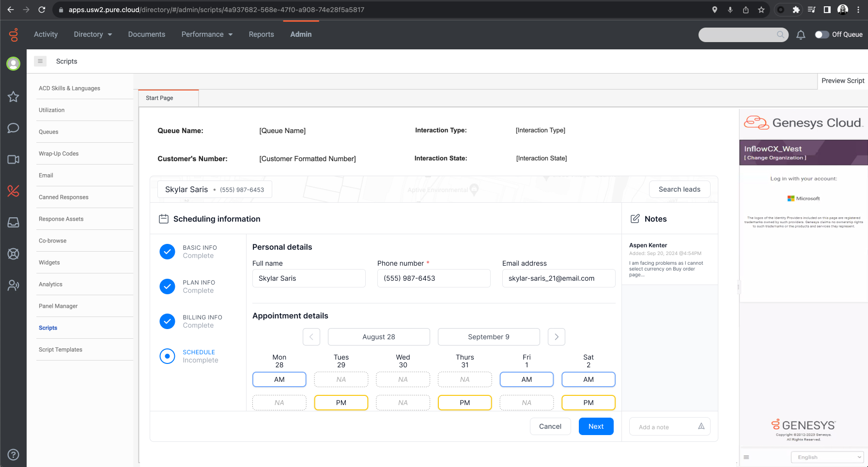Screen dimensions: 868x467
Task: Click the Skylar Saris contact chip
Action: pos(215,189)
